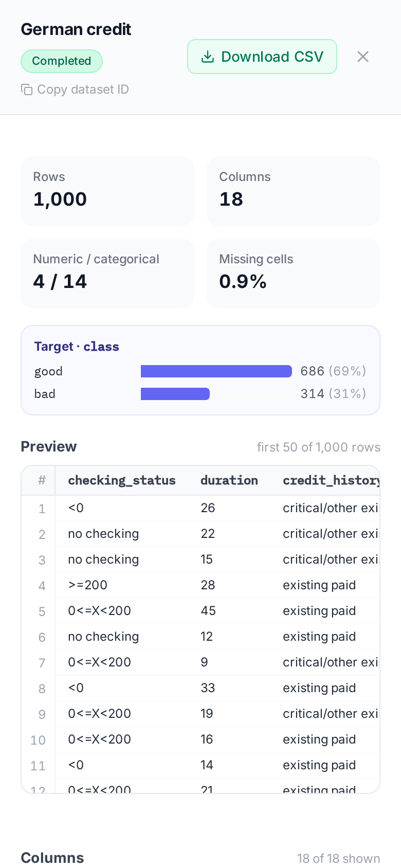Click the Target · class heading
Screen dimensions: 401x868
[x=77, y=347]
